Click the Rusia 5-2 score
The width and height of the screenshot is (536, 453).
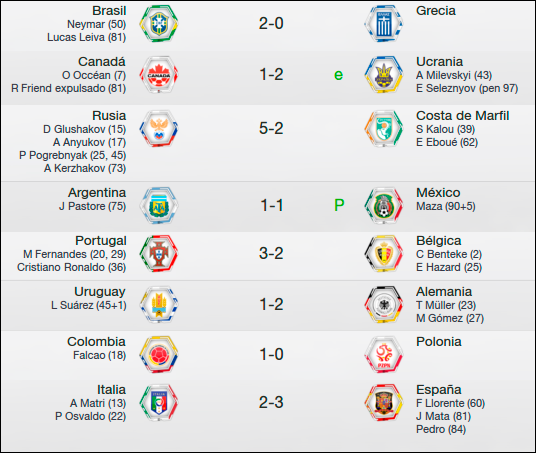tap(271, 129)
